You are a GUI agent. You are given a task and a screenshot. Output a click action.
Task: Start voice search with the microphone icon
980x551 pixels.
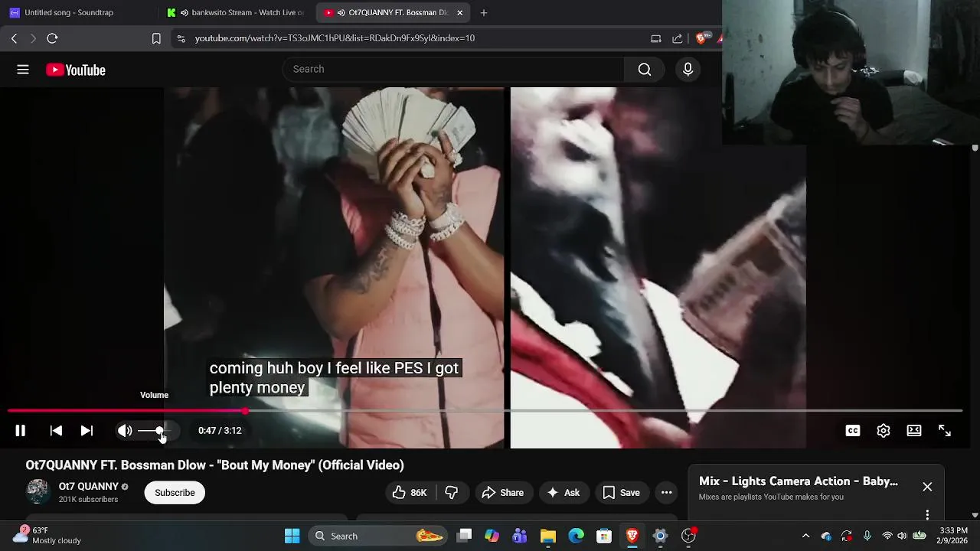(688, 70)
